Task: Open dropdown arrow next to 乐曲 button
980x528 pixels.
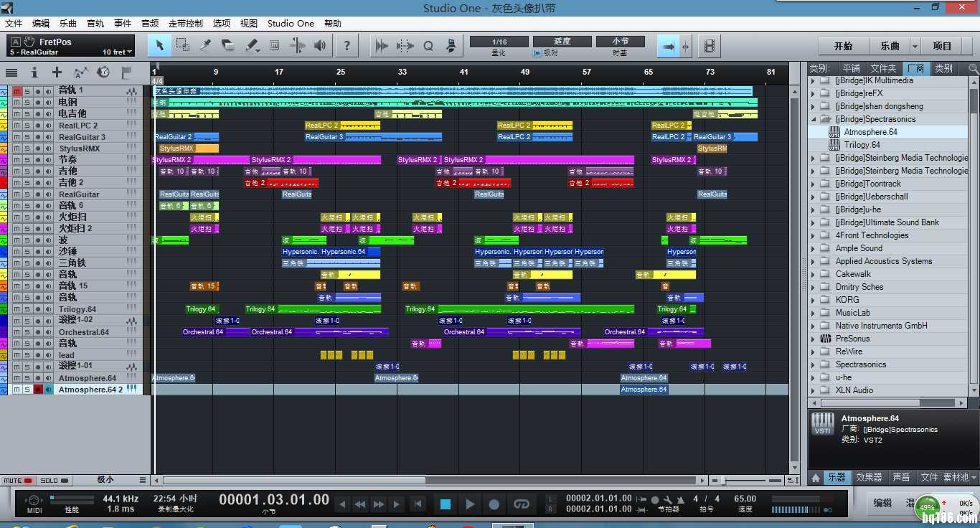Action: 915,46
